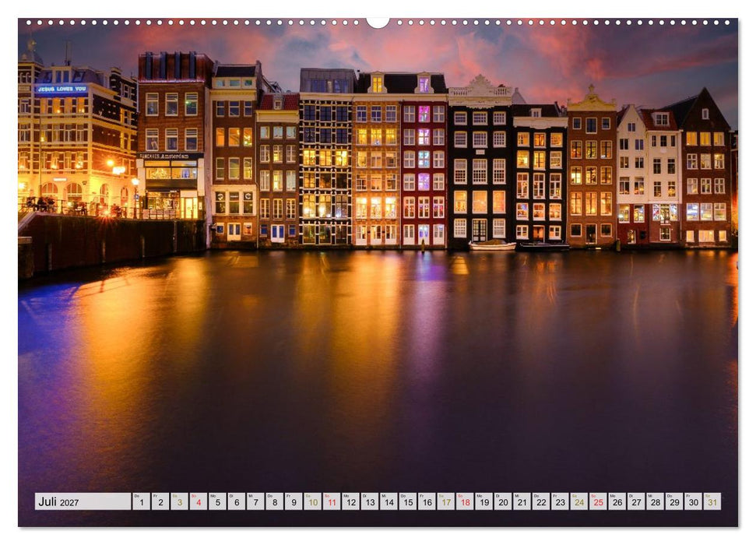The width and height of the screenshot is (756, 545).
Task: Click day 19 in the date strip
Action: (x=484, y=501)
